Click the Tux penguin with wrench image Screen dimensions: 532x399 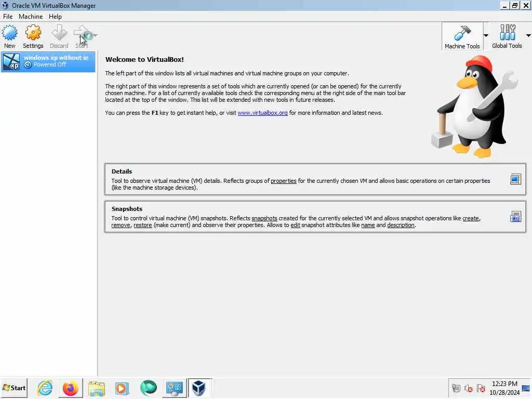point(475,107)
